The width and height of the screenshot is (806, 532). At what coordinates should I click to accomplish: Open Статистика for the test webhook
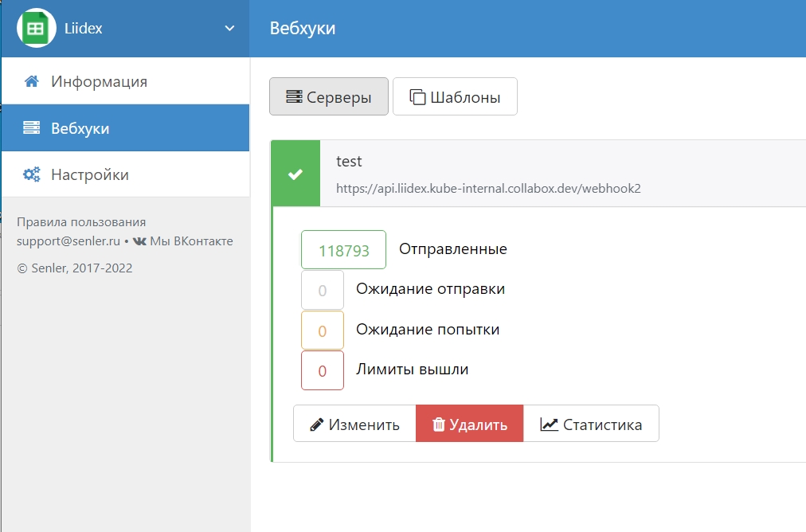591,424
